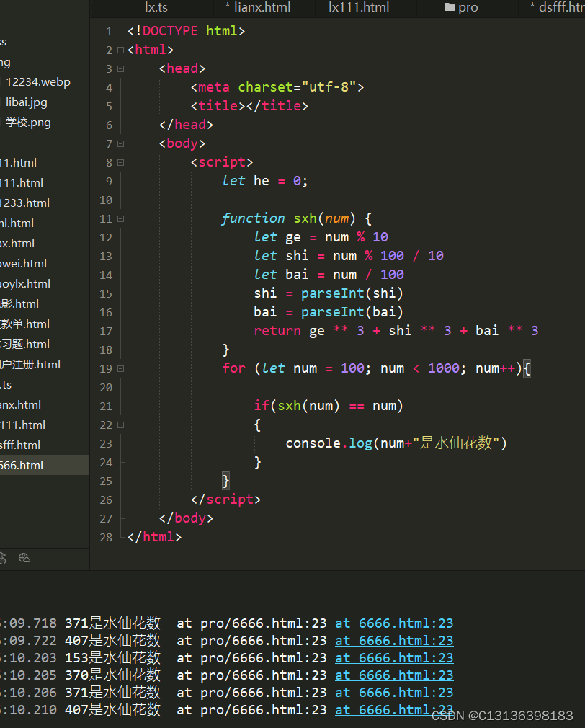Collapse the body tag fold on line 7
The width and height of the screenshot is (585, 728).
tap(120, 143)
